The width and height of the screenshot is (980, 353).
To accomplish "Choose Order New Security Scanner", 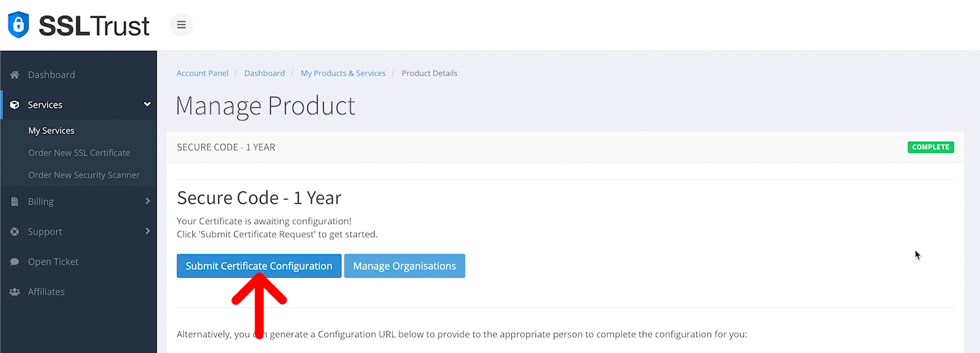I will click(x=84, y=175).
